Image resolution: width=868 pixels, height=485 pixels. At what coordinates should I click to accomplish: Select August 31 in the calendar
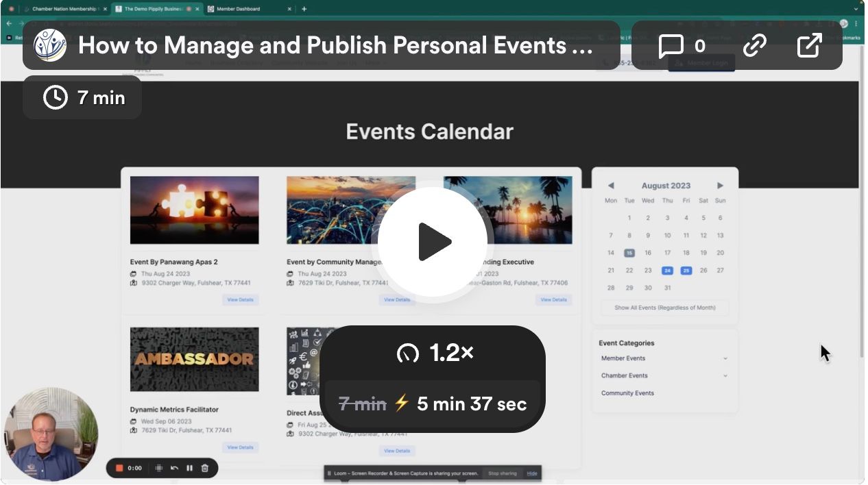point(667,288)
